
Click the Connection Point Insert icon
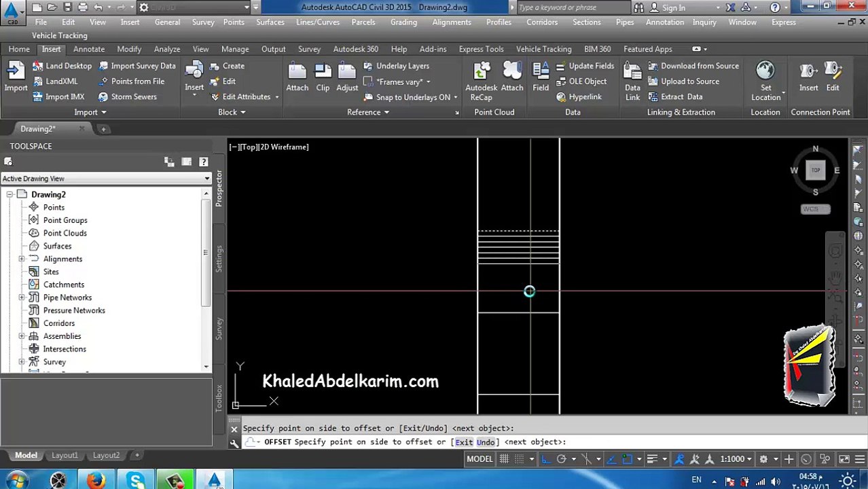pyautogui.click(x=808, y=77)
